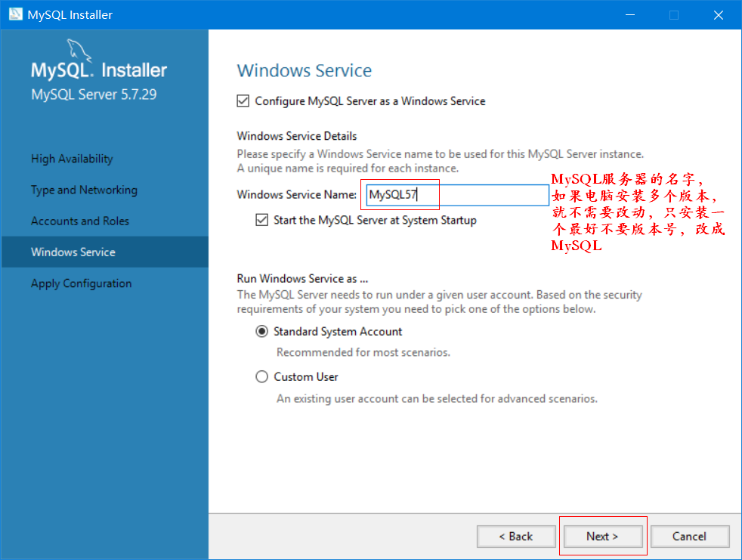Select the Custom User radio button
The image size is (742, 560).
coord(261,377)
